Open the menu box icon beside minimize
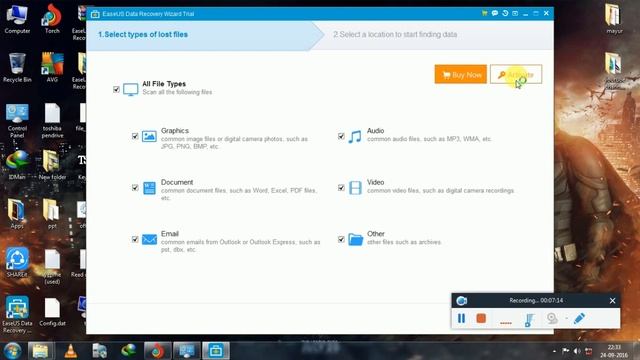This screenshot has width=640, height=360. [515, 13]
